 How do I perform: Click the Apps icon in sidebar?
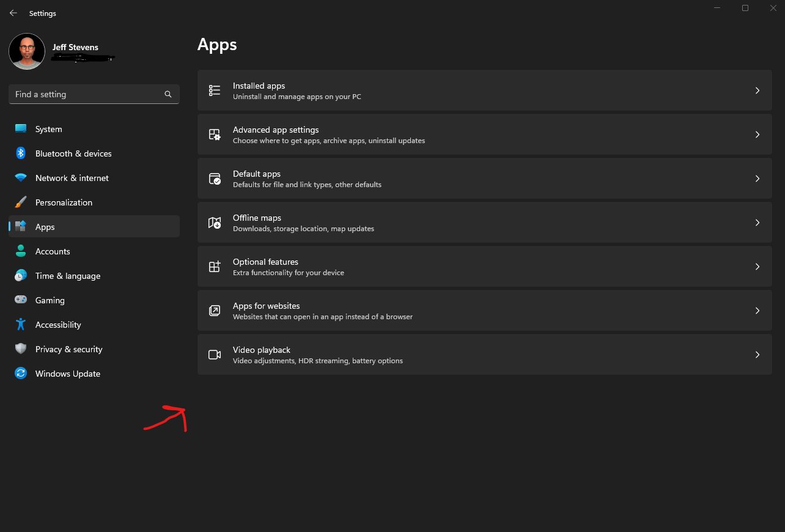(21, 226)
